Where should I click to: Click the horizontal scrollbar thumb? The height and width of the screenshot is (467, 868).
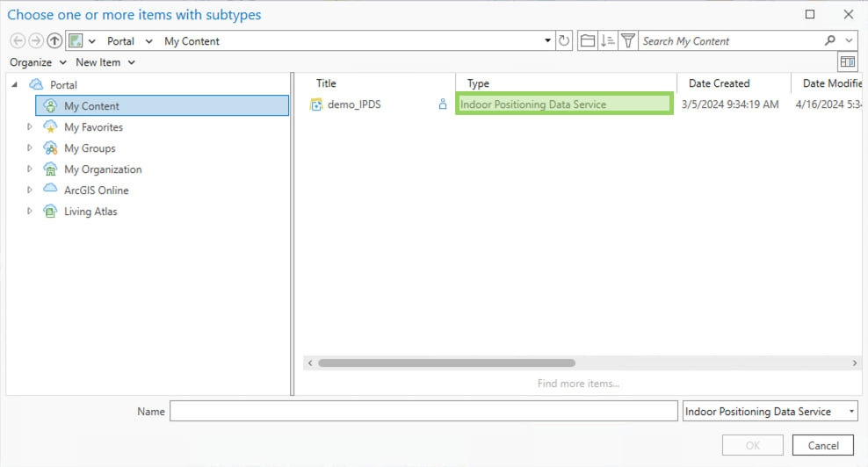[x=446, y=363]
